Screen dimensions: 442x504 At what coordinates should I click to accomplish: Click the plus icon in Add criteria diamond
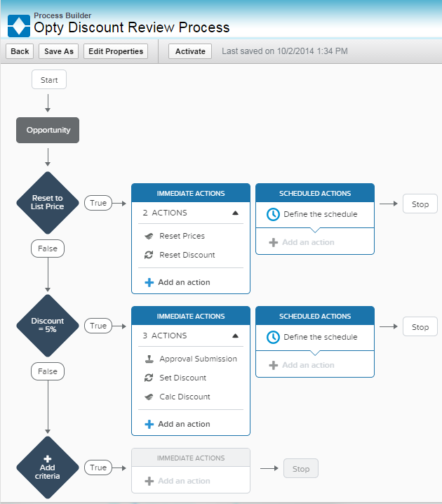[x=48, y=458]
